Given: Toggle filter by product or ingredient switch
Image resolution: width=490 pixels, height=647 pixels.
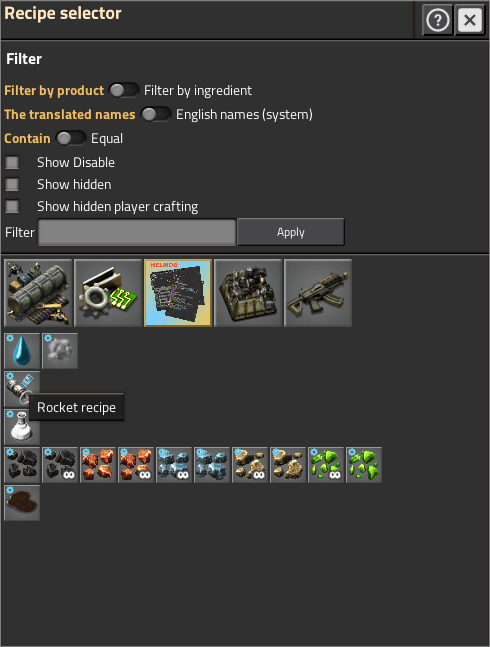Looking at the screenshot, I should (x=124, y=90).
